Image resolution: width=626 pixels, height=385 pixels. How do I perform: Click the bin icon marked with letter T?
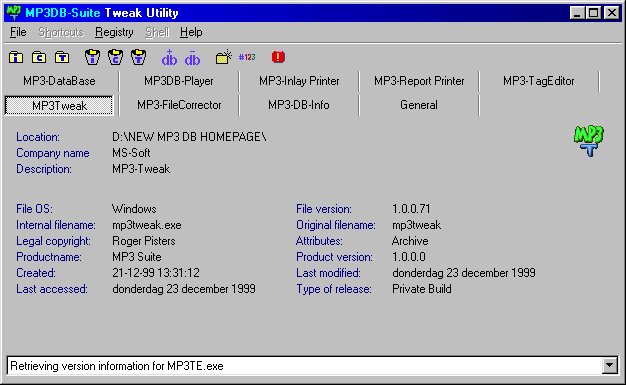pos(139,57)
